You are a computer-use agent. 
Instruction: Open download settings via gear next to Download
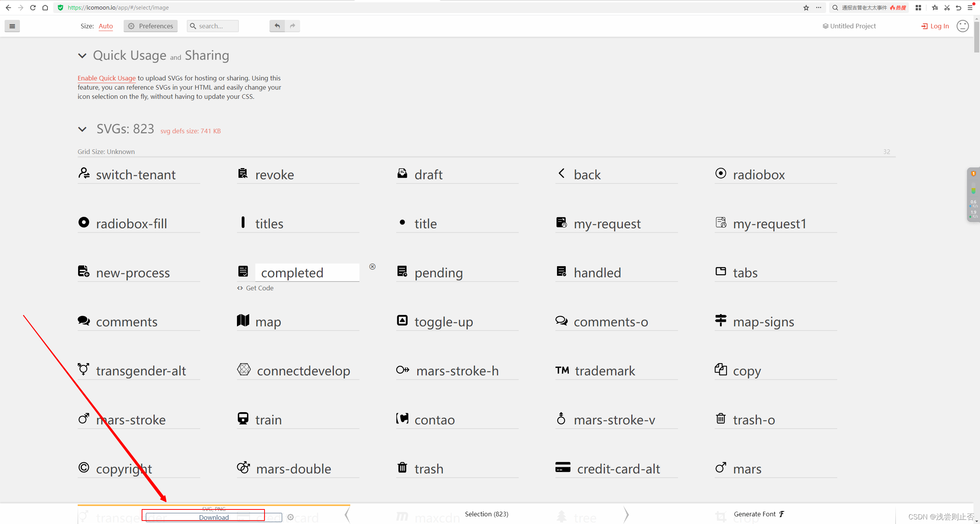(x=290, y=517)
